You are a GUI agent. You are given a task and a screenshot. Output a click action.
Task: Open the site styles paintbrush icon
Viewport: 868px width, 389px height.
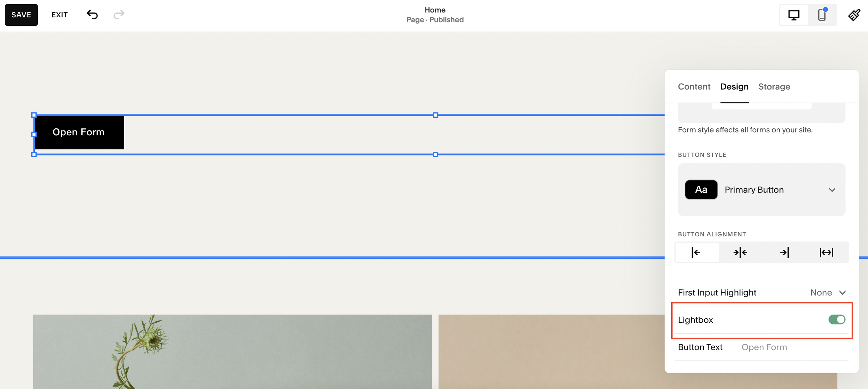854,15
